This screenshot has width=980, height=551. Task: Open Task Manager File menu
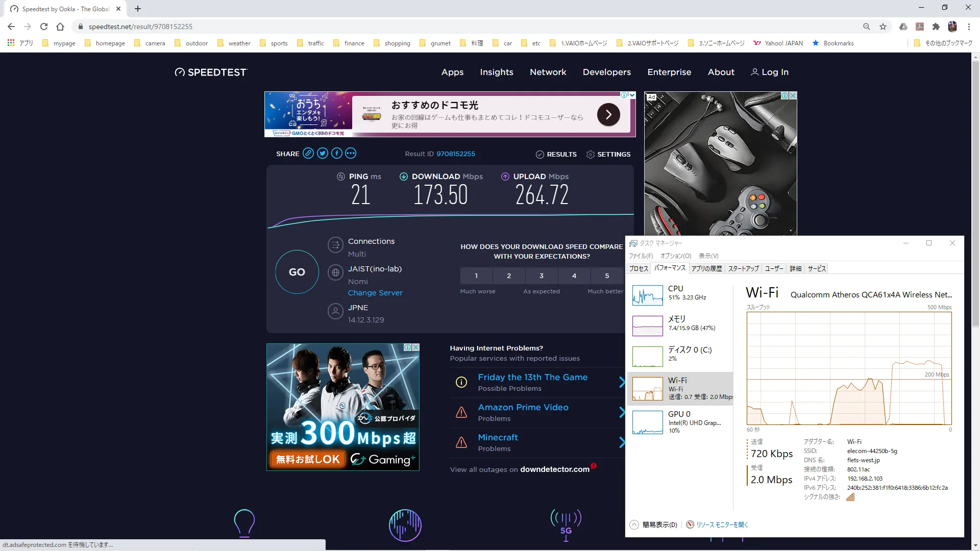pos(641,256)
